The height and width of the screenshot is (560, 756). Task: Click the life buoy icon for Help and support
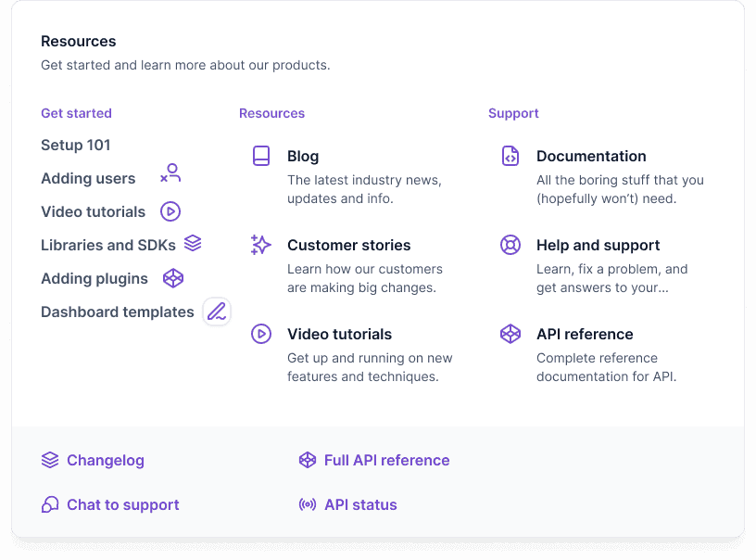(510, 245)
